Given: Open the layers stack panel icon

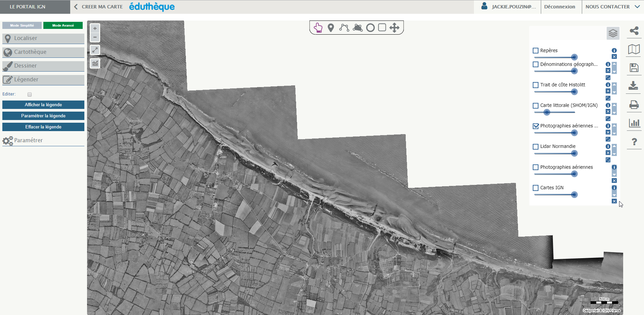Looking at the screenshot, I should click(613, 33).
